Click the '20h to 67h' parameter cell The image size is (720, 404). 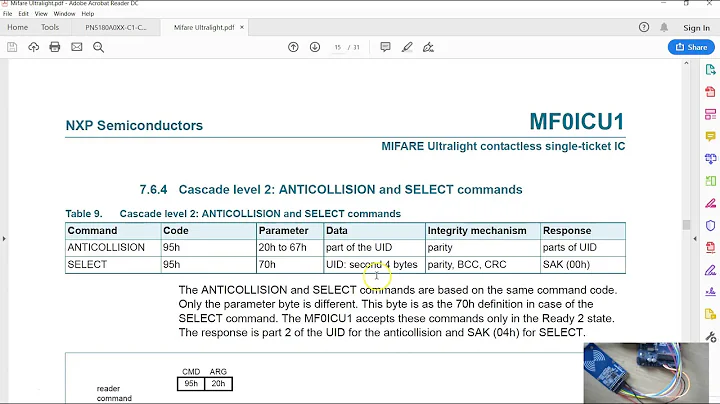click(290, 247)
